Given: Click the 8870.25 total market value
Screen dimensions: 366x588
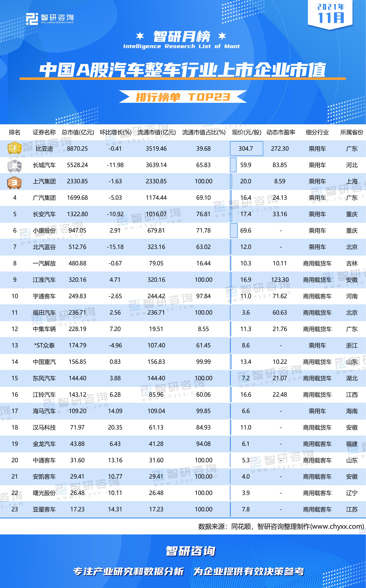Looking at the screenshot, I should 77,148.
